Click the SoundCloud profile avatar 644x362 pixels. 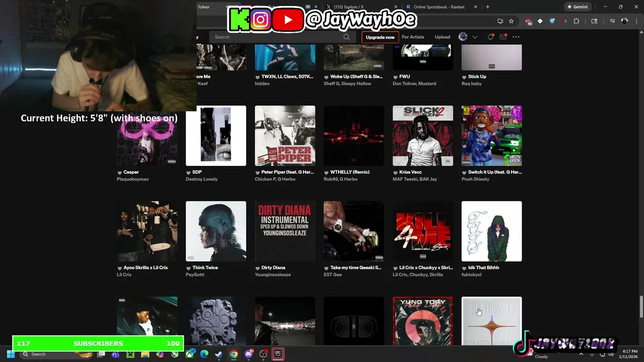[x=463, y=37]
